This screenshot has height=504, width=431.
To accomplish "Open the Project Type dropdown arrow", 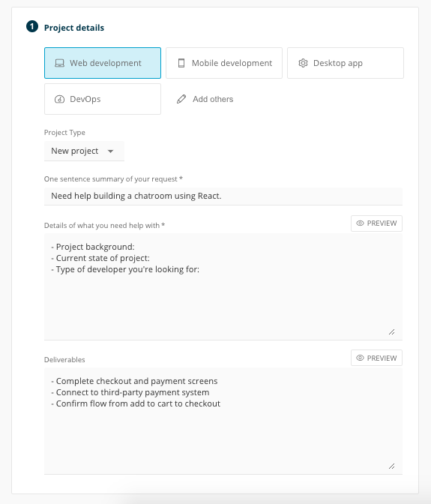I will point(110,151).
